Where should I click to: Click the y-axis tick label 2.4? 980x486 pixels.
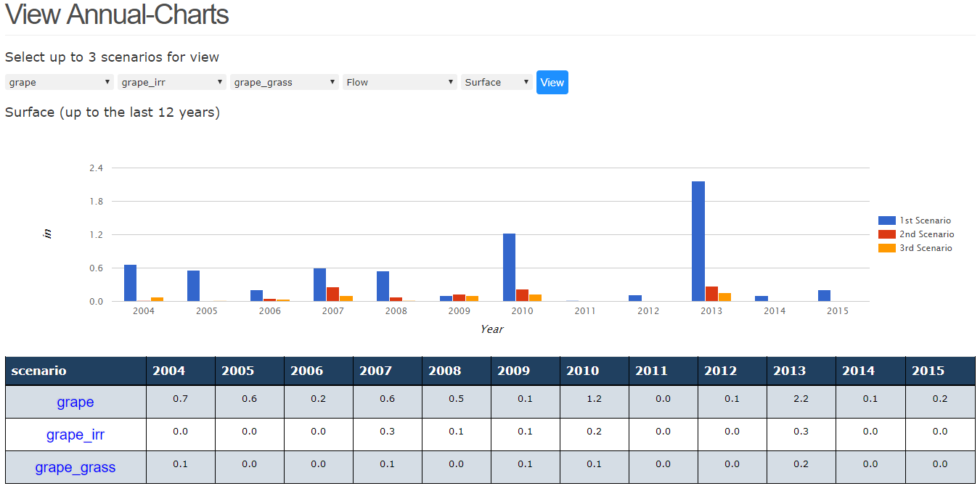pos(96,168)
